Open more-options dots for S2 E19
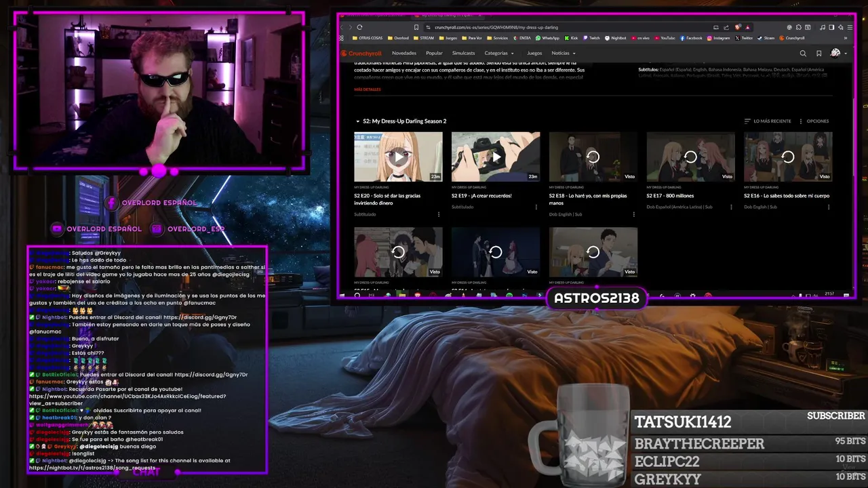This screenshot has width=868, height=488. point(536,207)
